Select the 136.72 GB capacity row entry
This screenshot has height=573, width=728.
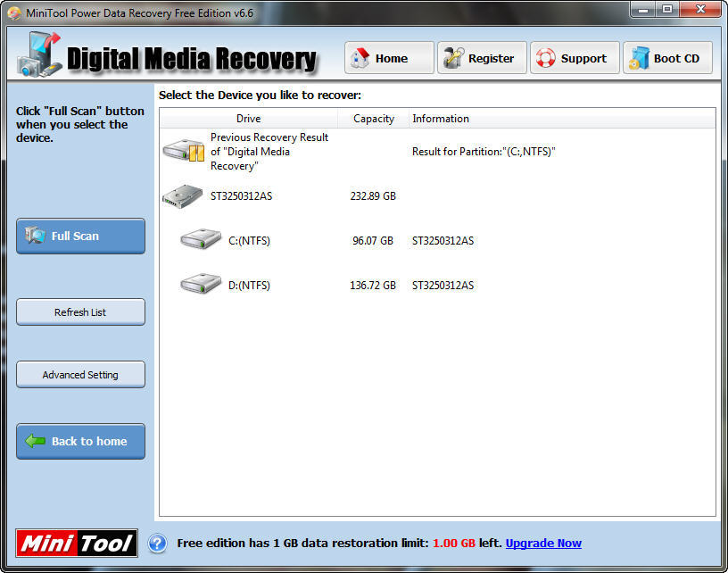coord(373,286)
